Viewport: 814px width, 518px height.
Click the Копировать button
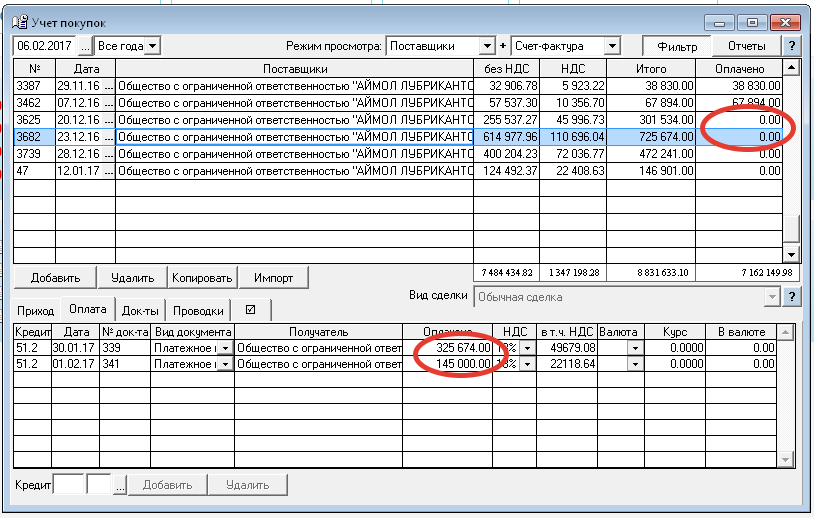pos(202,278)
